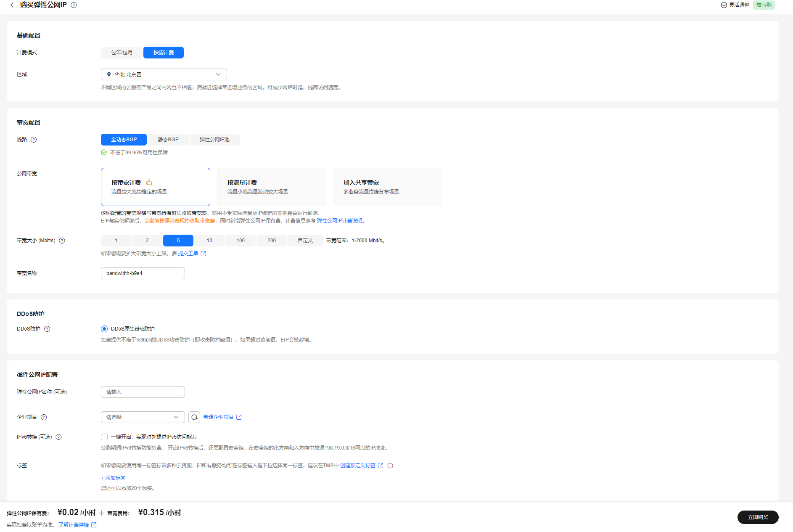Image resolution: width=793 pixels, height=532 pixels.
Task: Switch line type to 静态BGP
Action: (168, 140)
